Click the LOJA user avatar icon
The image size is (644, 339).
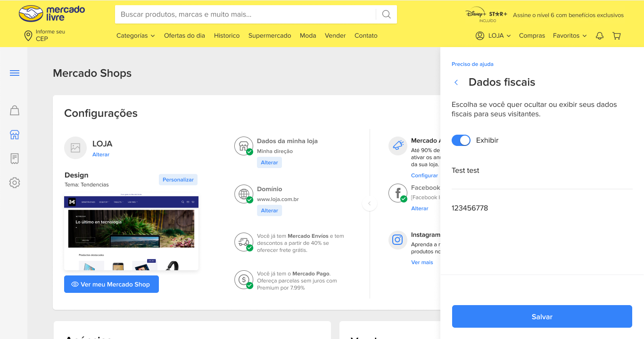pyautogui.click(x=480, y=36)
